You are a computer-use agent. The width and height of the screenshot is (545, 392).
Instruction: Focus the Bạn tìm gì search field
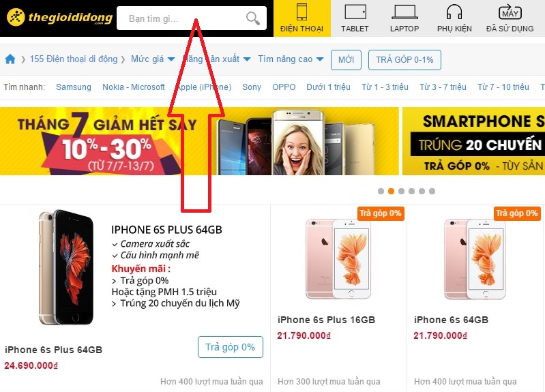181,18
